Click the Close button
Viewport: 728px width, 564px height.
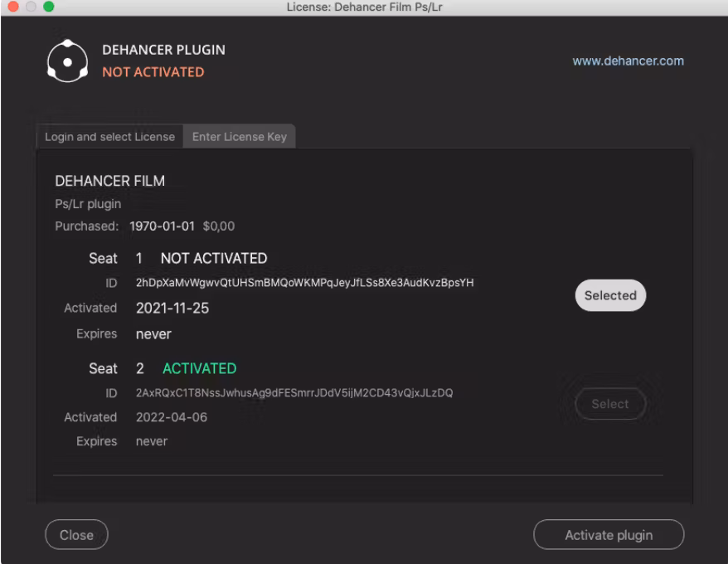click(x=76, y=535)
